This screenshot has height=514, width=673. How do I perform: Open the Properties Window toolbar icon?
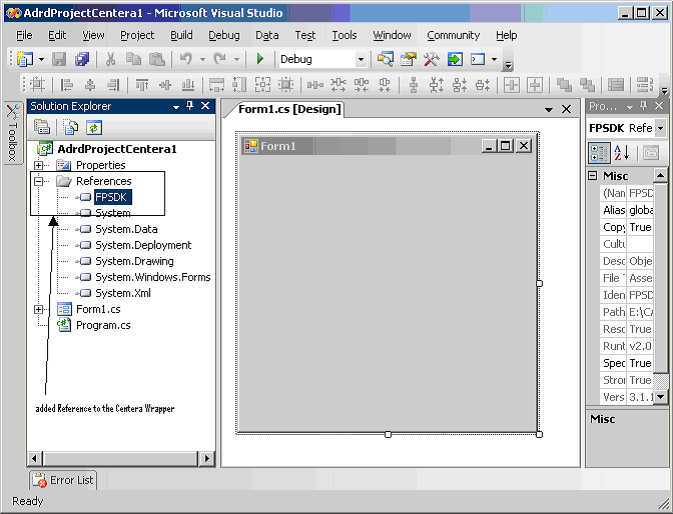[x=408, y=59]
